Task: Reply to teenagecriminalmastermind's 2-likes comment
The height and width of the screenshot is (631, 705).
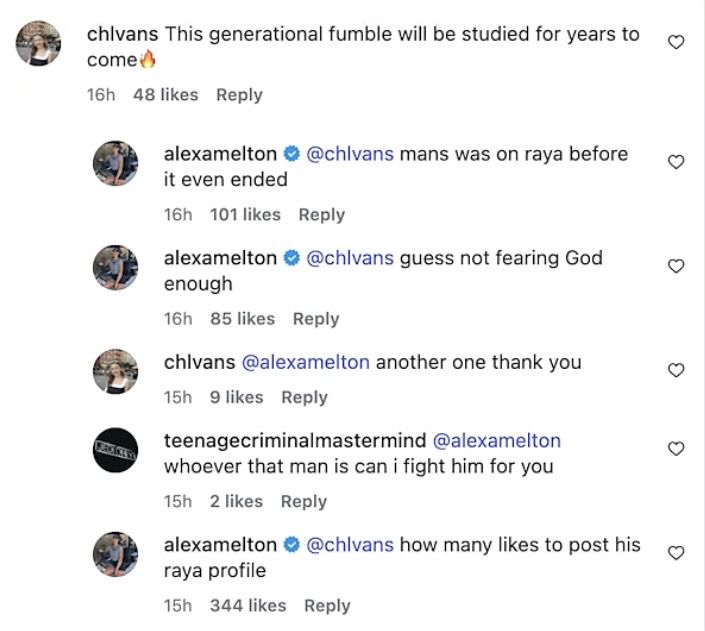Action: [304, 502]
